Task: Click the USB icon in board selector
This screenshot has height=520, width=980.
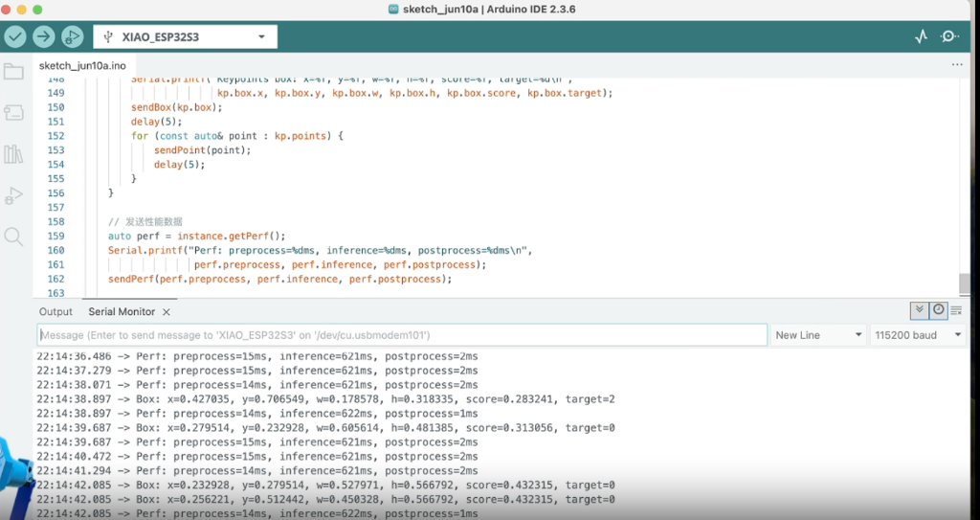Action: (x=108, y=37)
